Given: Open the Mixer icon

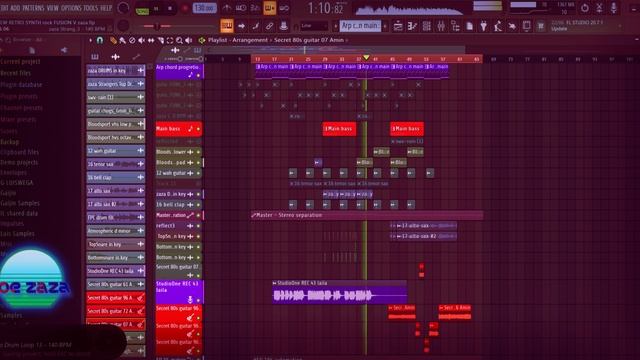Looking at the screenshot, I should point(441,26).
